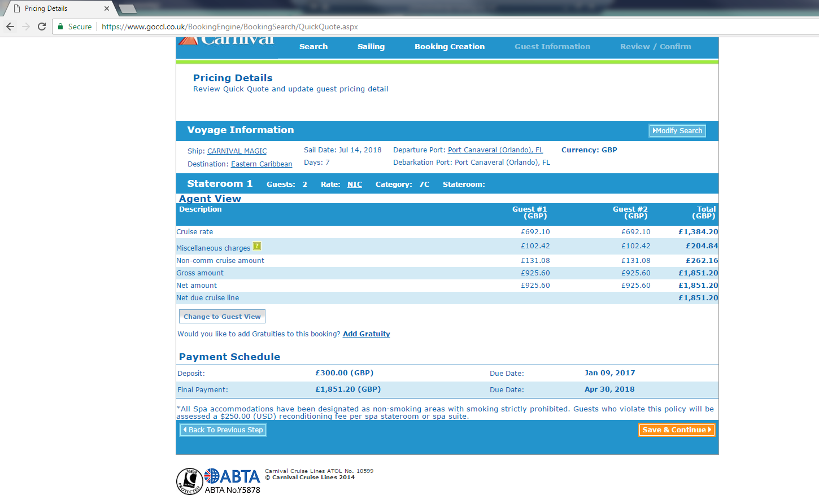The width and height of the screenshot is (819, 504).
Task: Click Back To Previous Step
Action: pyautogui.click(x=223, y=430)
